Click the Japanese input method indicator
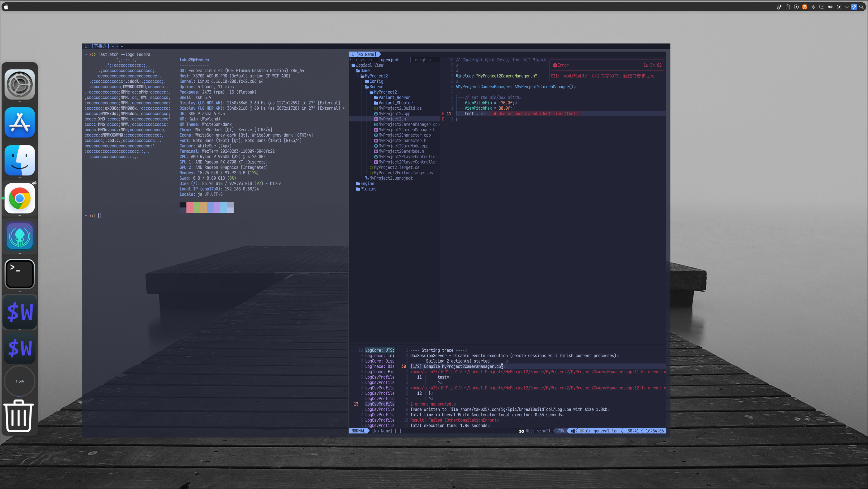868x489 pixels. tap(805, 7)
